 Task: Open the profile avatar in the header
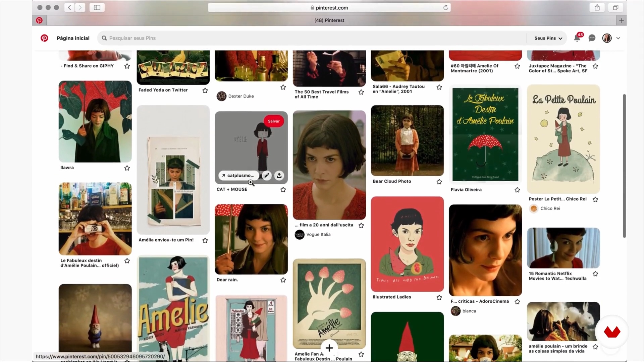tap(607, 38)
